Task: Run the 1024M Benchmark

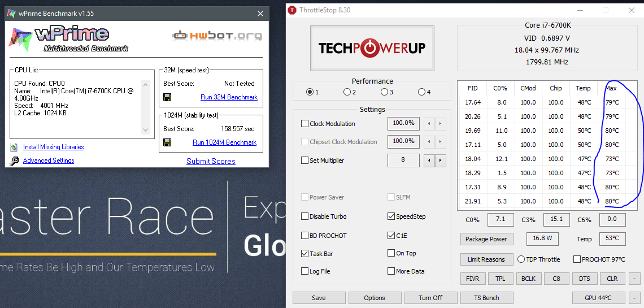Action: [x=225, y=142]
